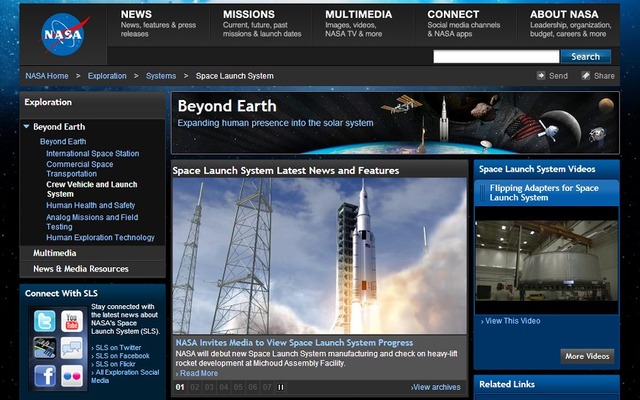This screenshot has width=640, height=400.
Task: Open the chat bubbles icon in Connect With SLS
Action: pos(72,348)
